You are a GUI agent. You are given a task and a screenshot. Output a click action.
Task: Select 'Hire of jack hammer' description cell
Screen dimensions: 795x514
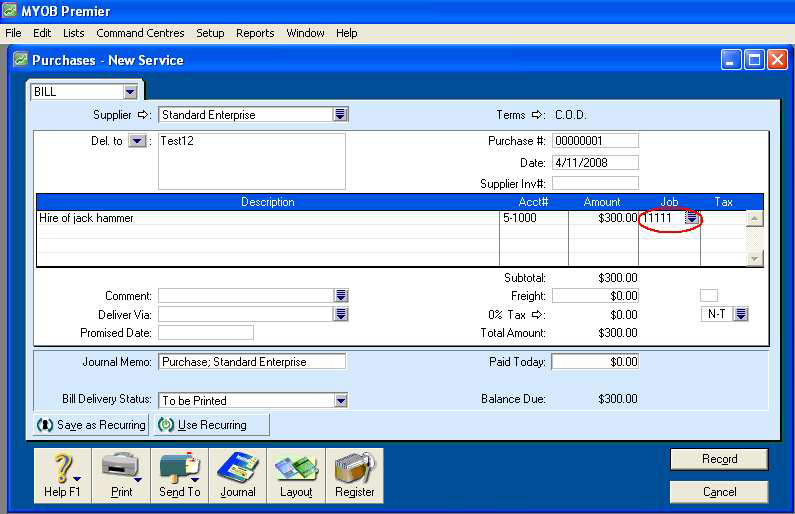pos(268,218)
